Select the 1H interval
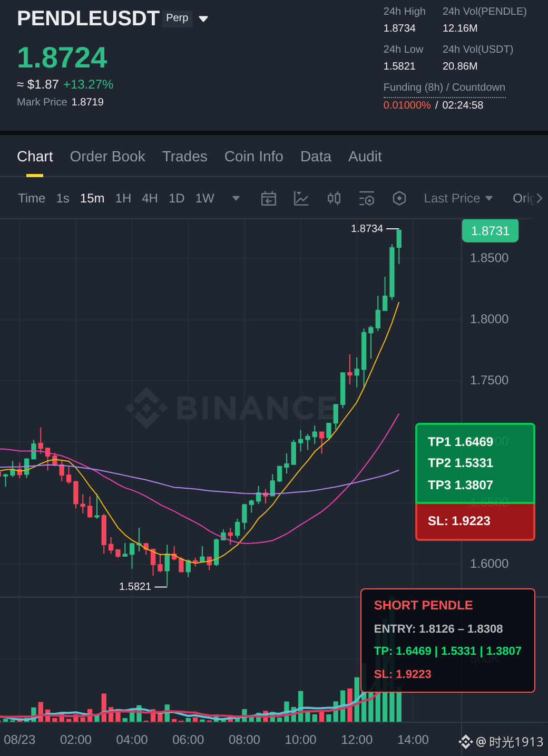 tap(123, 198)
